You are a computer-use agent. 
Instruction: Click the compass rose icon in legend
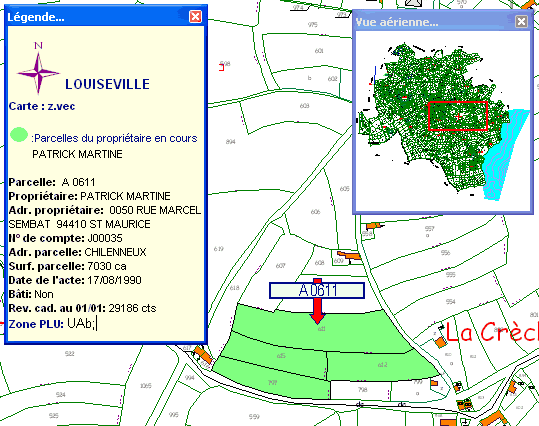(x=38, y=73)
